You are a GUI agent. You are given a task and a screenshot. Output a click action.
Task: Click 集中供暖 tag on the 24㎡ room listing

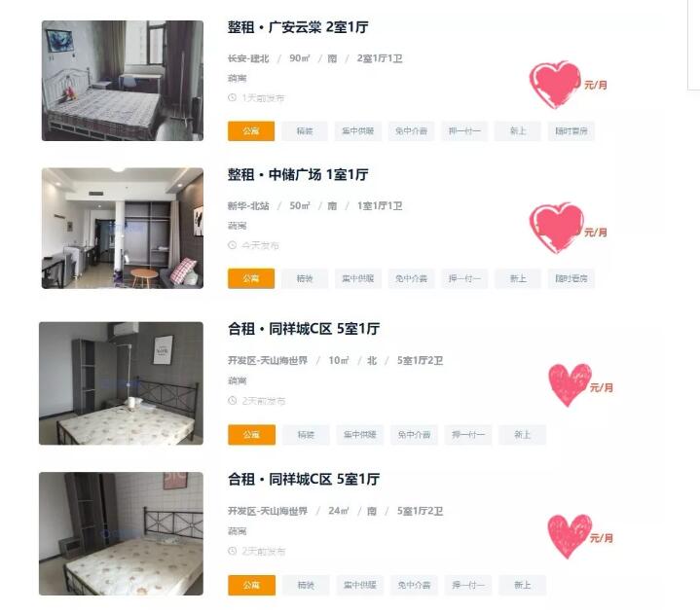360,585
